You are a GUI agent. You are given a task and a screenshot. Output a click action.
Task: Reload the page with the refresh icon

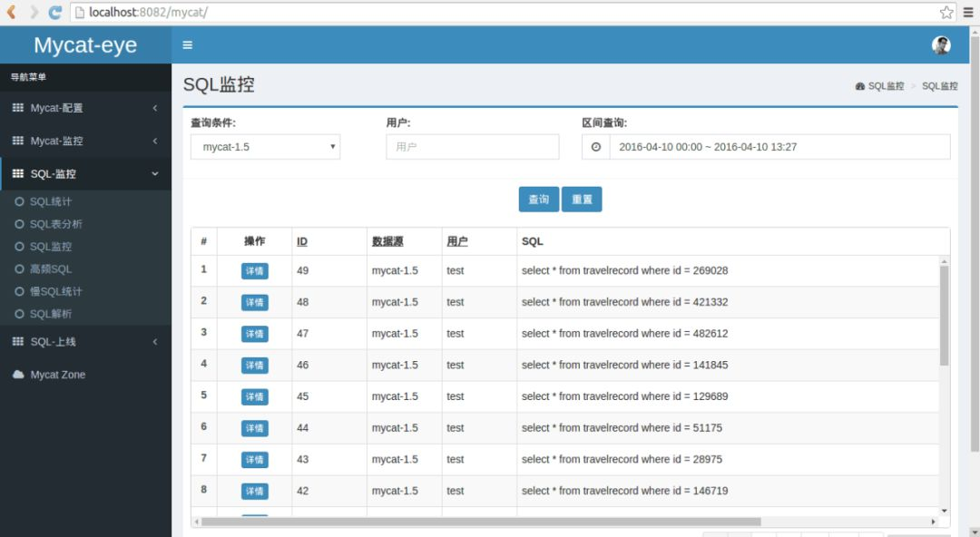pos(55,12)
